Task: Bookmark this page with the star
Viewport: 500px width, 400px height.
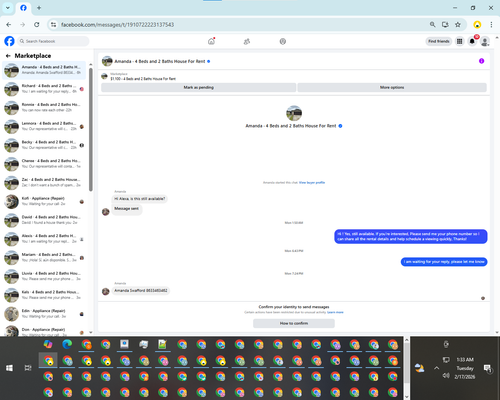Action: pos(458,25)
